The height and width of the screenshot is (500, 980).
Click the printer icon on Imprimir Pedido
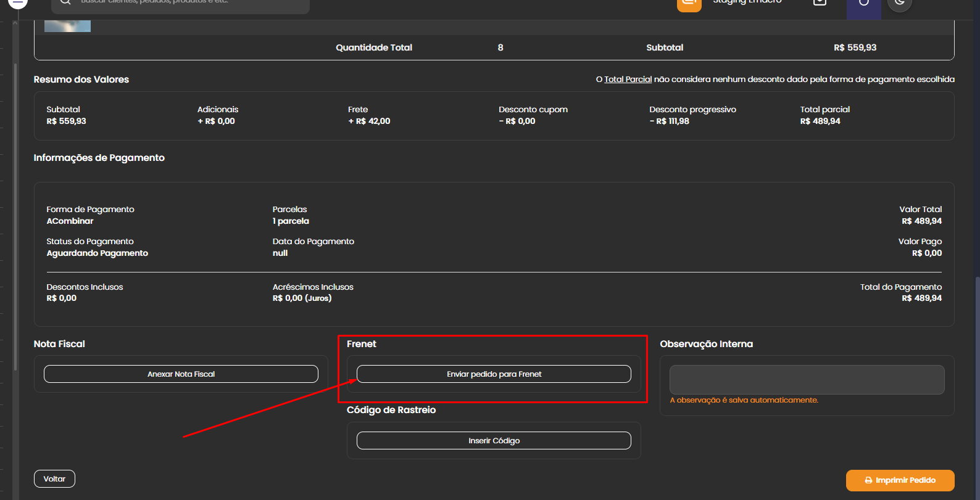[x=868, y=480]
